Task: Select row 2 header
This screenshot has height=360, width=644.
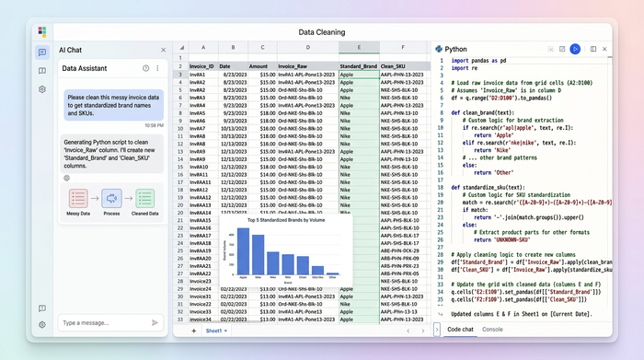Action: point(180,66)
